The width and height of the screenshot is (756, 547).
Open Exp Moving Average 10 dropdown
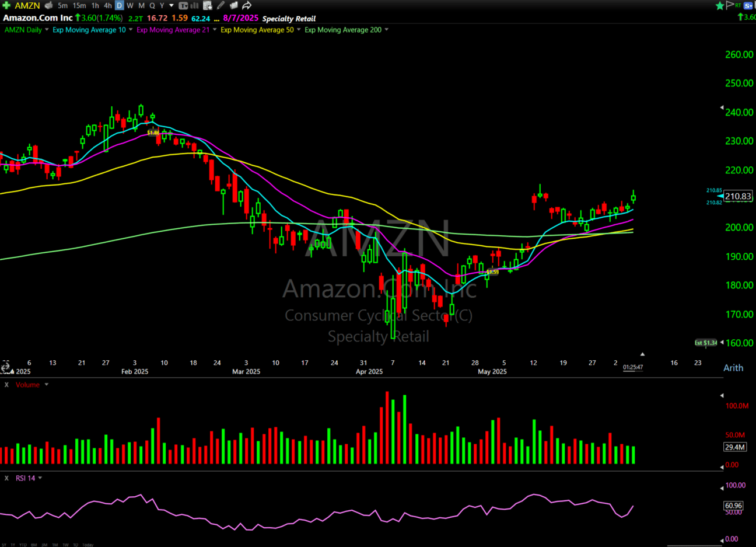pyautogui.click(x=131, y=30)
